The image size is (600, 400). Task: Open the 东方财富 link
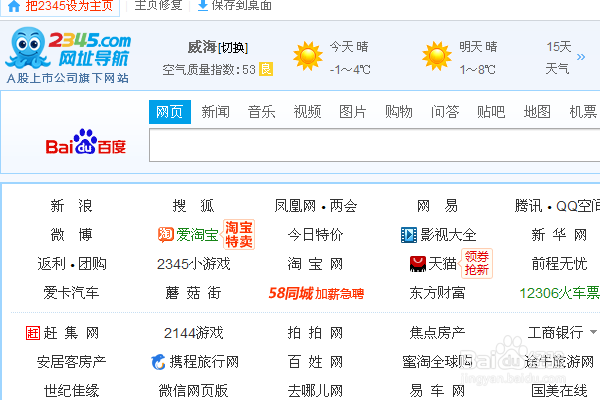point(437,293)
